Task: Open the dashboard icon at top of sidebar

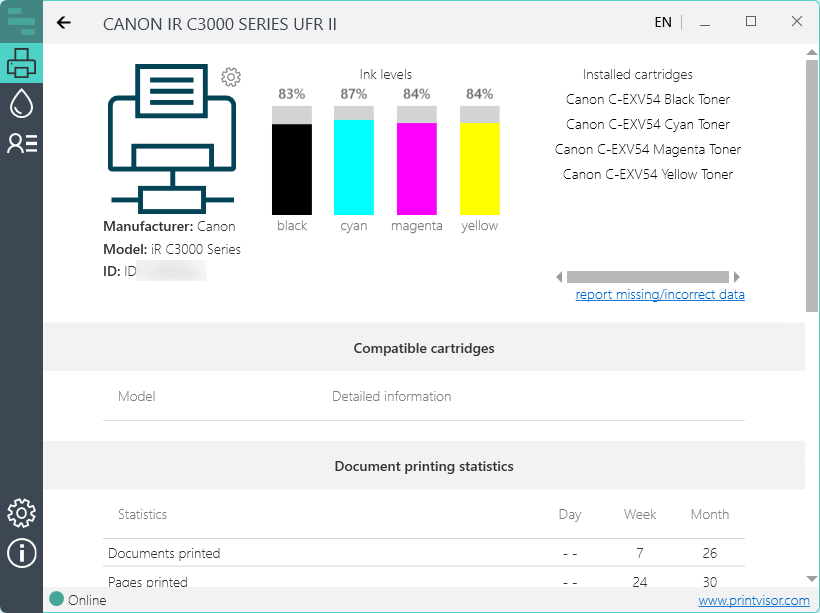Action: click(21, 22)
